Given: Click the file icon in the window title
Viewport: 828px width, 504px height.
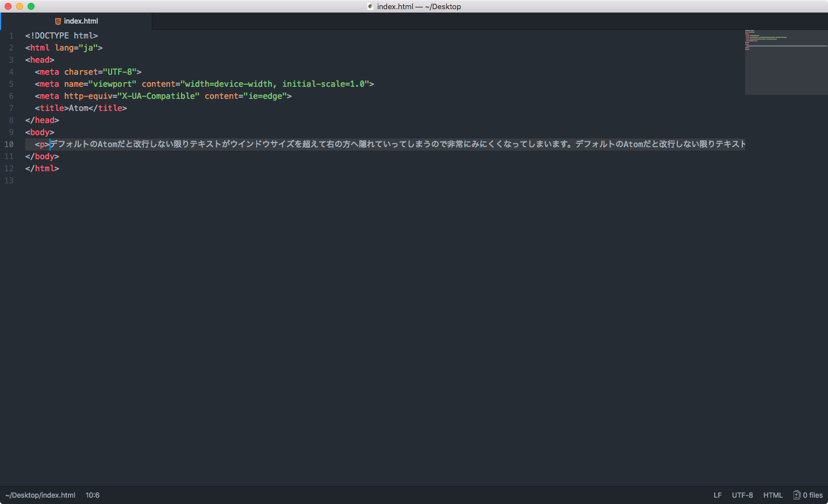Looking at the screenshot, I should pyautogui.click(x=370, y=6).
